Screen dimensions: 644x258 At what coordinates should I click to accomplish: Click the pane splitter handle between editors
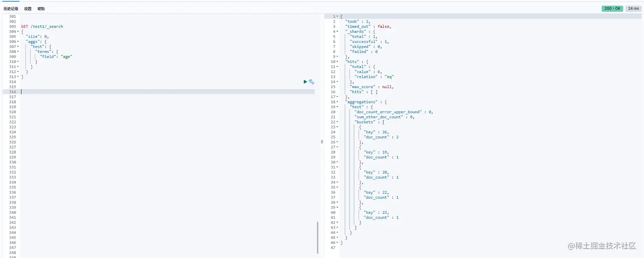[322, 142]
